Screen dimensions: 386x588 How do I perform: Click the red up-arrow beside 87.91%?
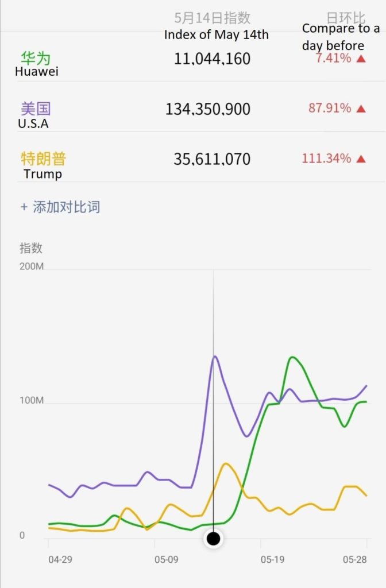pyautogui.click(x=361, y=109)
